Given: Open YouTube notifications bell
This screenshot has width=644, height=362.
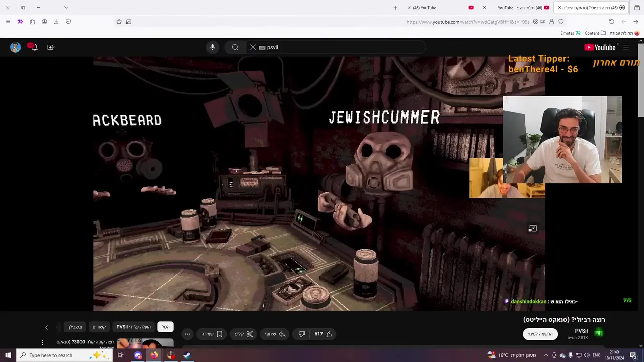Looking at the screenshot, I should click(x=32, y=47).
